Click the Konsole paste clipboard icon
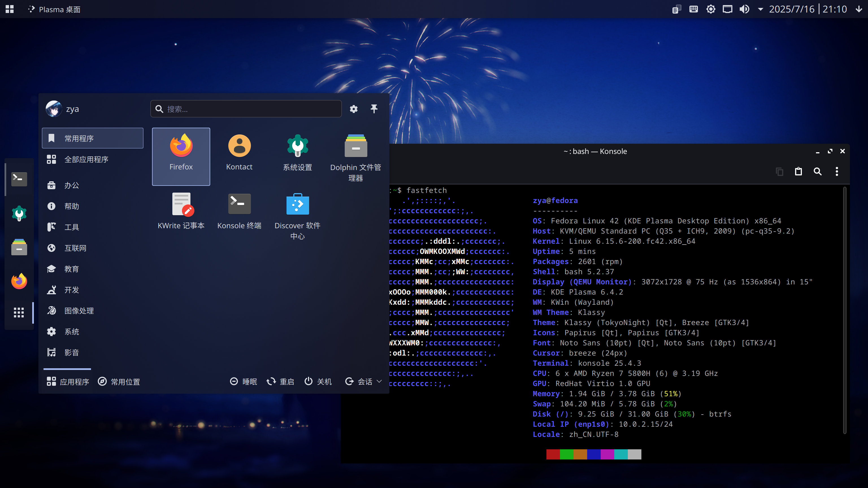 coord(798,171)
